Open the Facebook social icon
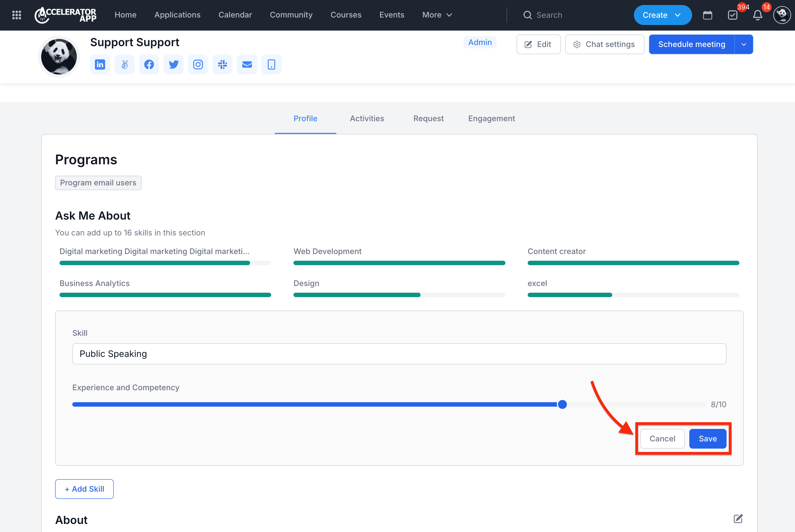795x532 pixels. tap(149, 64)
